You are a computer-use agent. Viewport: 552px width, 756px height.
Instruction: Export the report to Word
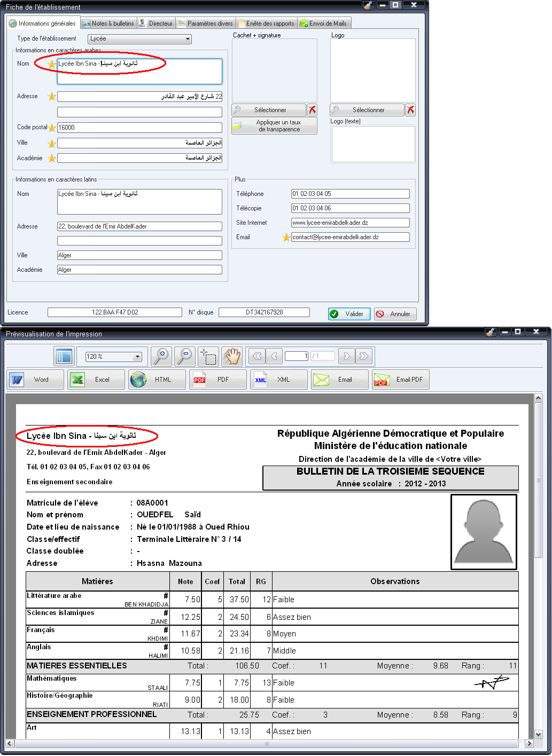[36, 380]
